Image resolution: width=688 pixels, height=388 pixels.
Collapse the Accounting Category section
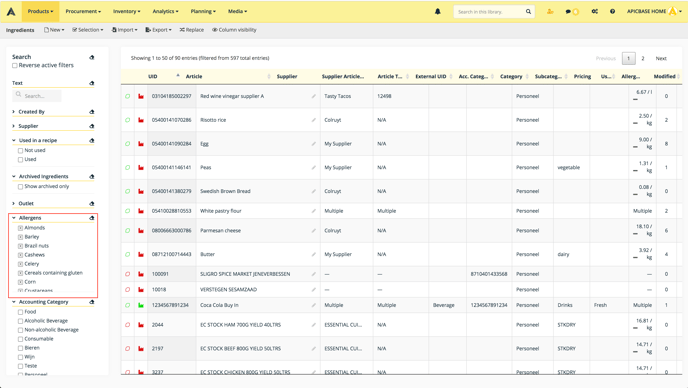pos(14,302)
